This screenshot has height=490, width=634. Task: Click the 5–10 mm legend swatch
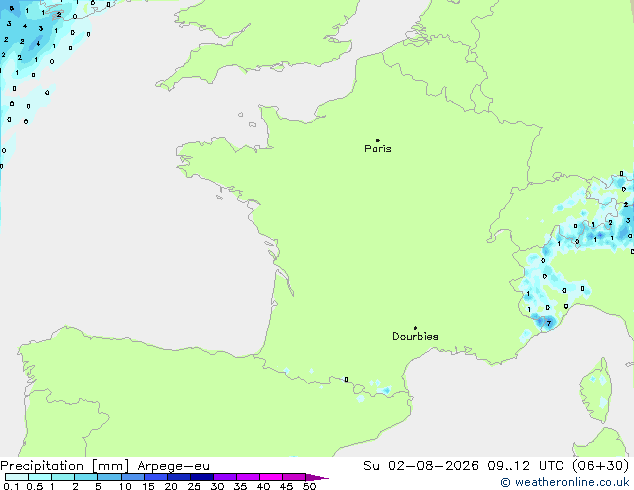109,477
